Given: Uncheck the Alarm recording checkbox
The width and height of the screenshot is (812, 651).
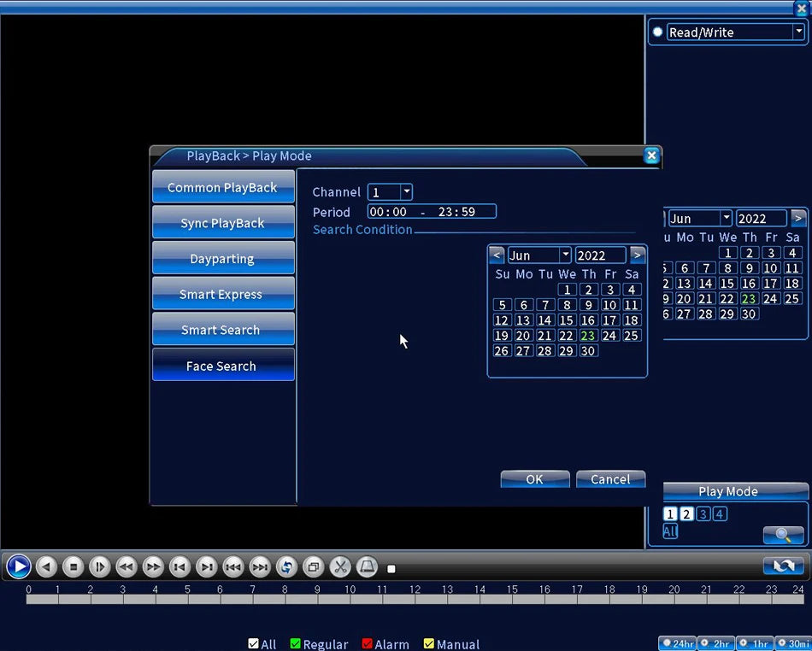Looking at the screenshot, I should [x=368, y=644].
